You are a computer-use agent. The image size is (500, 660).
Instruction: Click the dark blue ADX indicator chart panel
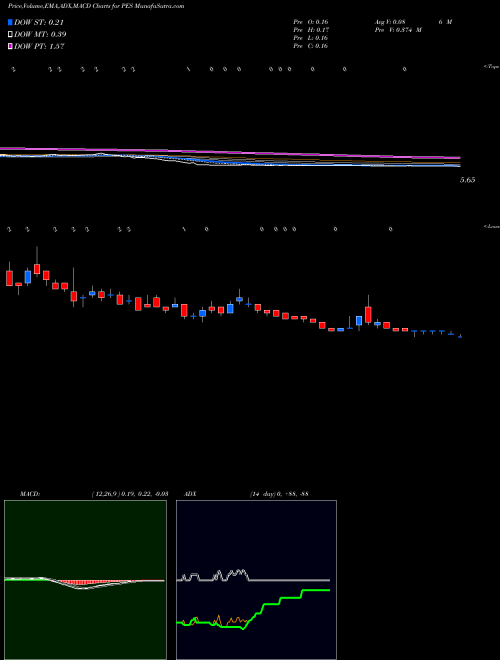tap(256, 580)
